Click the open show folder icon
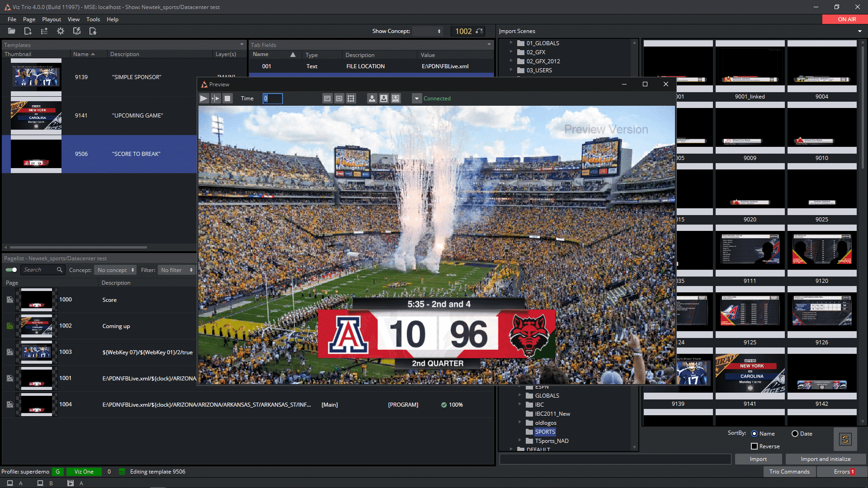This screenshot has height=488, width=868. [x=12, y=31]
